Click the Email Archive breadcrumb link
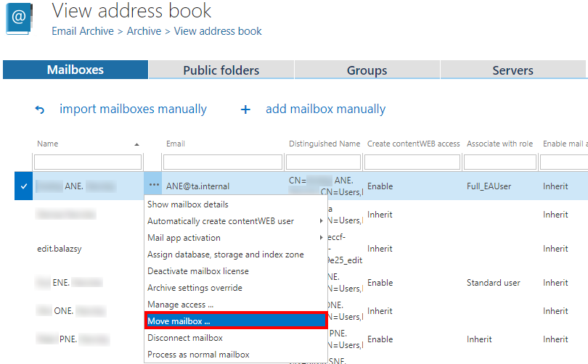 coord(83,31)
